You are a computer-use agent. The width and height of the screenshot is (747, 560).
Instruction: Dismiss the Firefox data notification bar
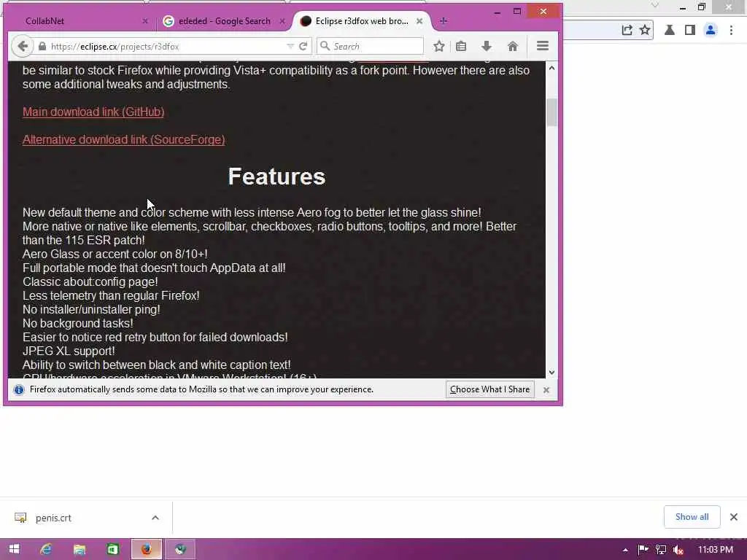(546, 390)
